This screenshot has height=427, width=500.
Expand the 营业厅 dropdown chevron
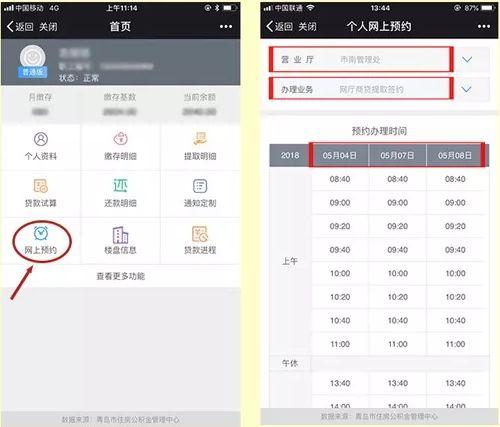[x=467, y=59]
